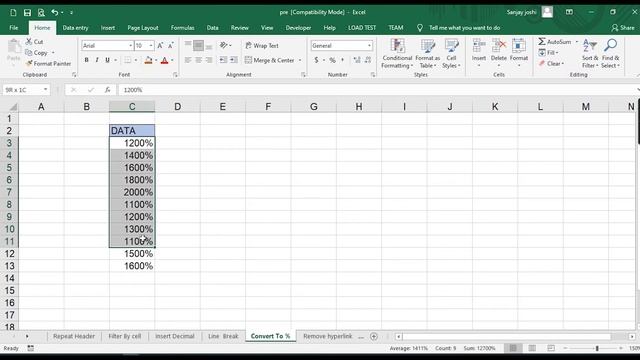The height and width of the screenshot is (360, 640).
Task: Click the Select All corner triangle
Action: coord(12,107)
